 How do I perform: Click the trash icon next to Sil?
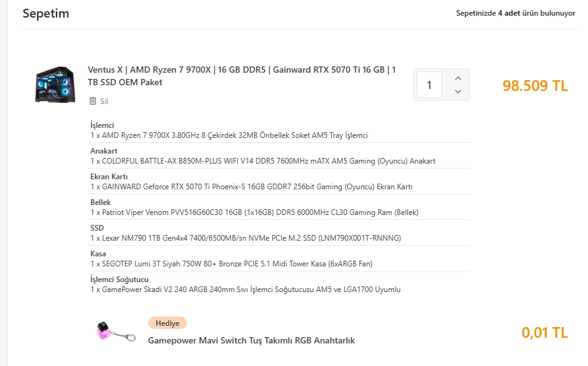coord(93,101)
